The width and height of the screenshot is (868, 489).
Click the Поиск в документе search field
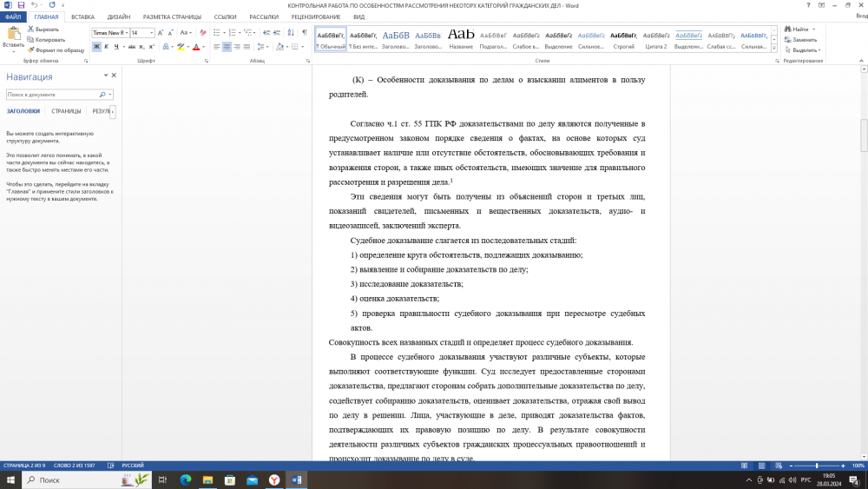point(52,94)
